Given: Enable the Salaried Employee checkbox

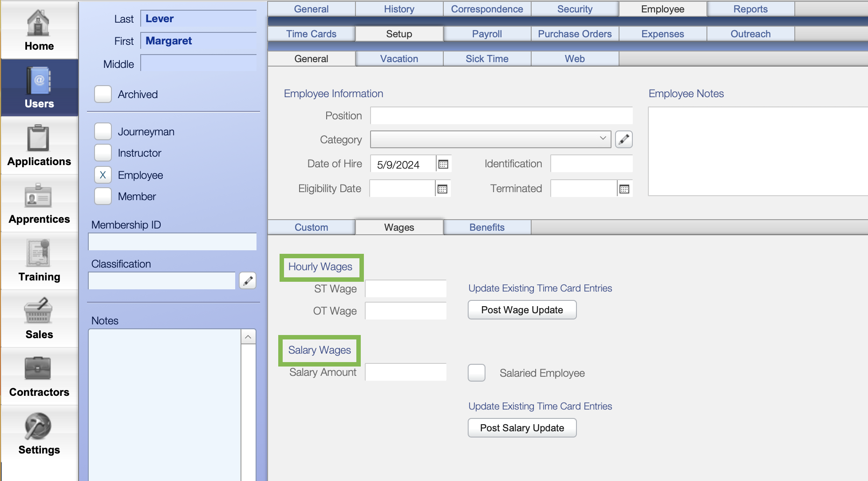Looking at the screenshot, I should (x=477, y=373).
